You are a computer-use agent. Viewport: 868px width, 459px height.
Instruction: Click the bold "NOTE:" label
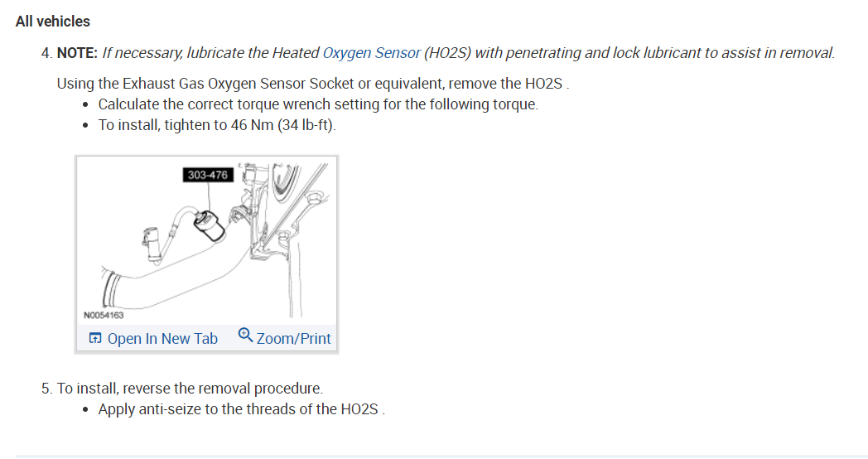click(77, 53)
